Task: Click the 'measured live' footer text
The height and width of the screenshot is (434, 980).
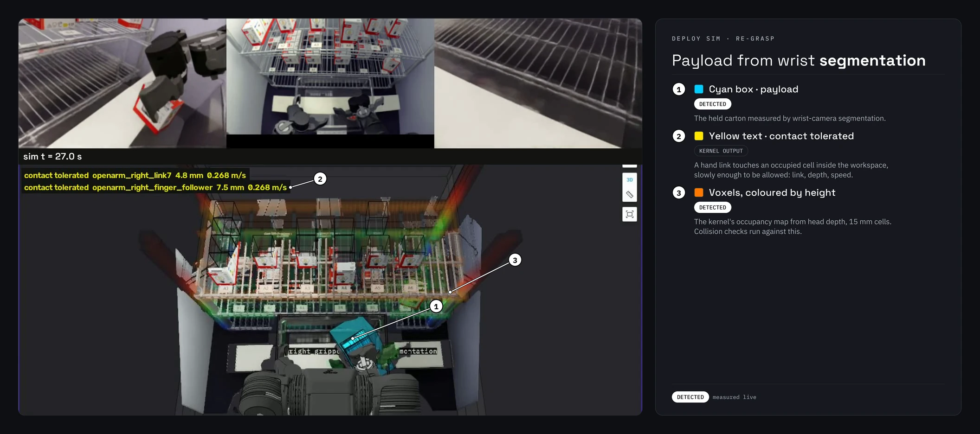Action: point(735,397)
